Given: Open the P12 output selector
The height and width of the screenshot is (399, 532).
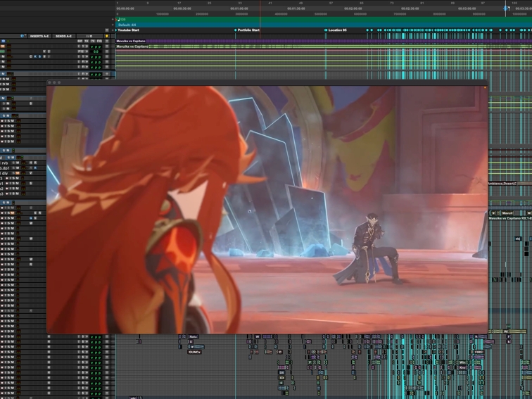Looking at the screenshot, I should tap(81, 51).
